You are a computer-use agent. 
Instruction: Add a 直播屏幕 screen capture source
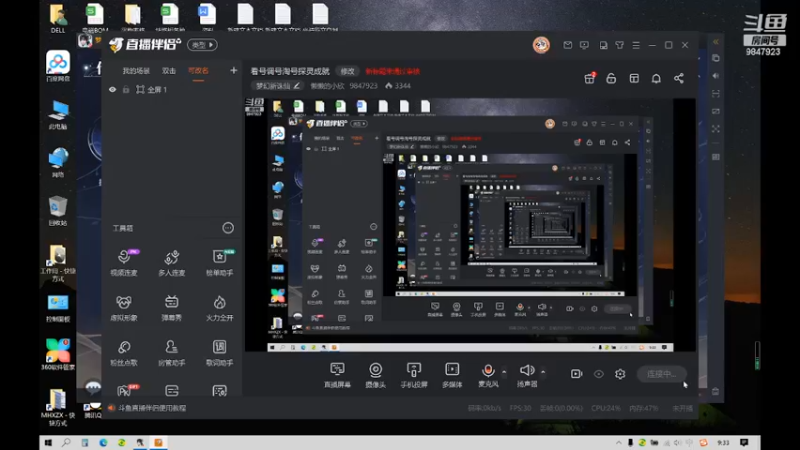(x=337, y=374)
